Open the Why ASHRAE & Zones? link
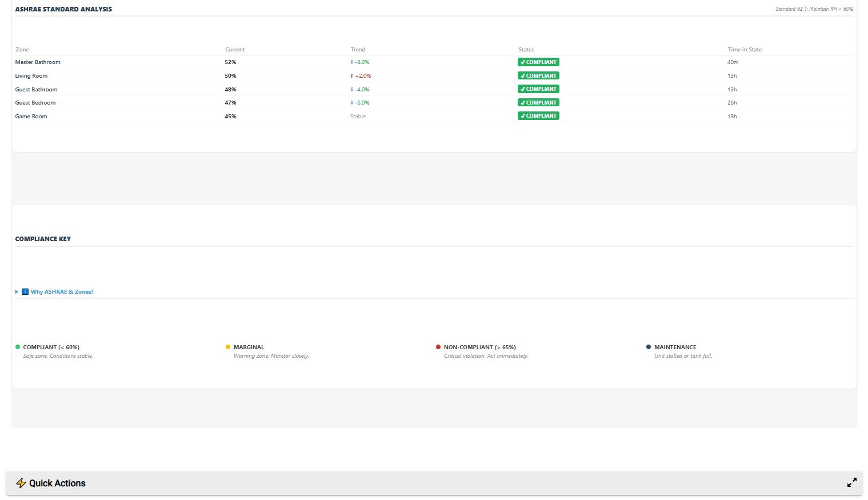 (62, 291)
